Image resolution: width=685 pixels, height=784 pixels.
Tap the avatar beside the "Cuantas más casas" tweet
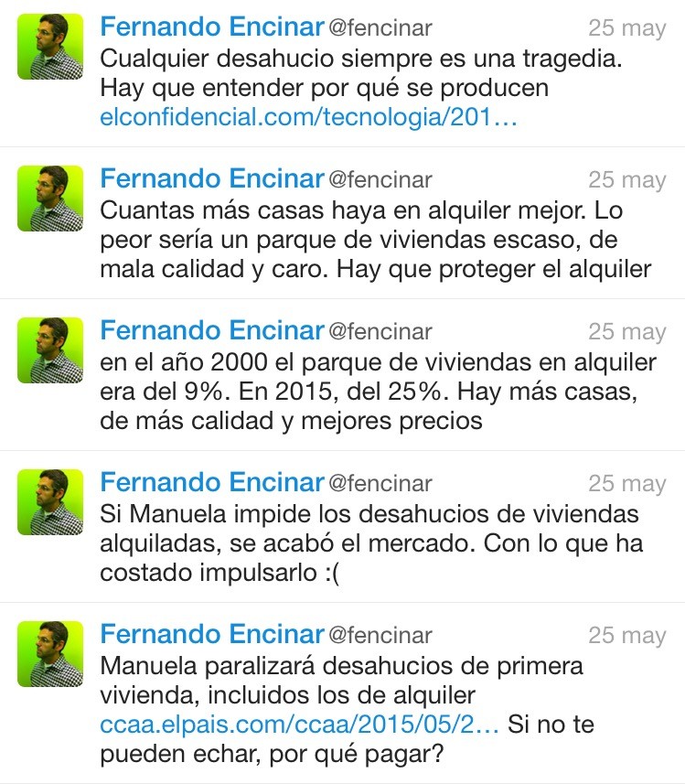50,199
